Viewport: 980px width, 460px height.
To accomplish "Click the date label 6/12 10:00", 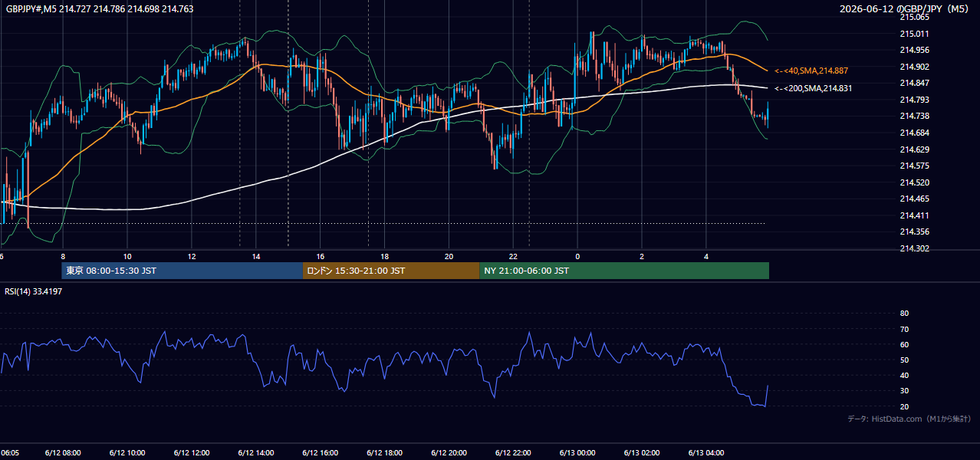I will 127,453.
